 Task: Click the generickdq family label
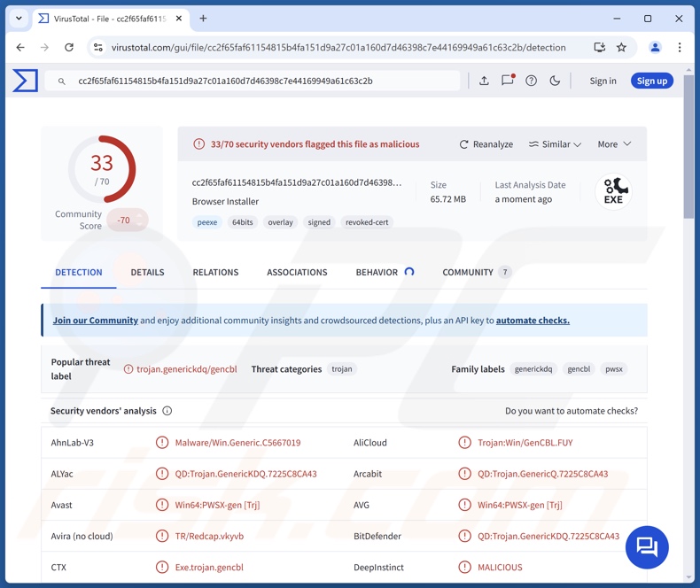(x=533, y=369)
